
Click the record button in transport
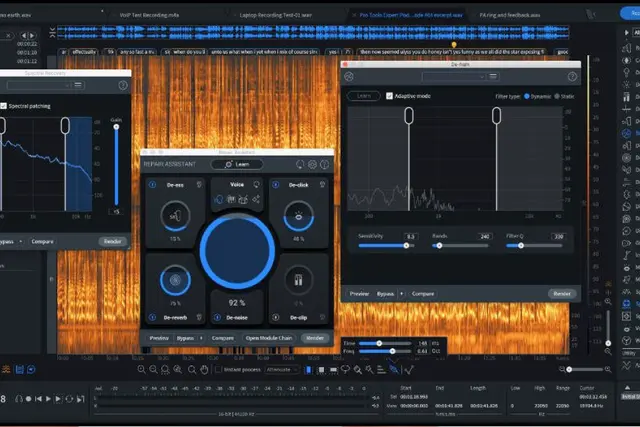(x=29, y=399)
